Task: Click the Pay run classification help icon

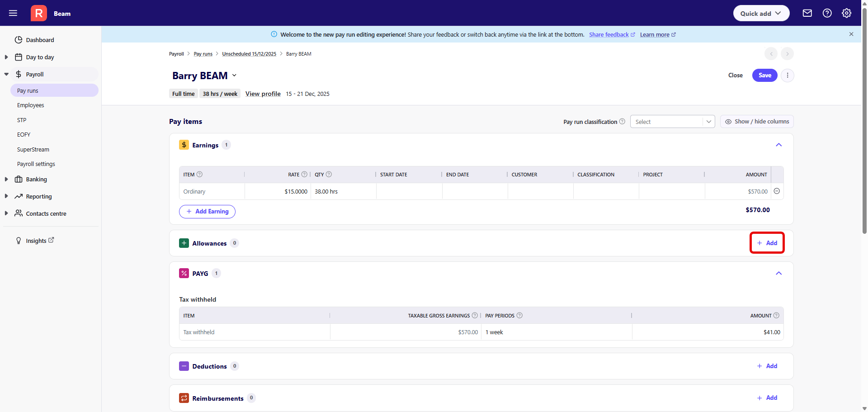Action: pos(622,122)
